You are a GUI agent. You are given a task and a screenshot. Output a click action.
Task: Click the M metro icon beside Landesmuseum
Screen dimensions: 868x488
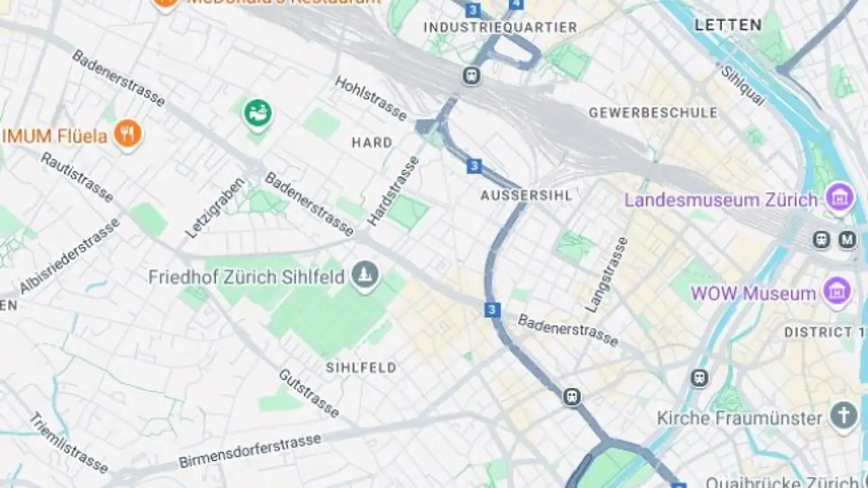coord(848,240)
